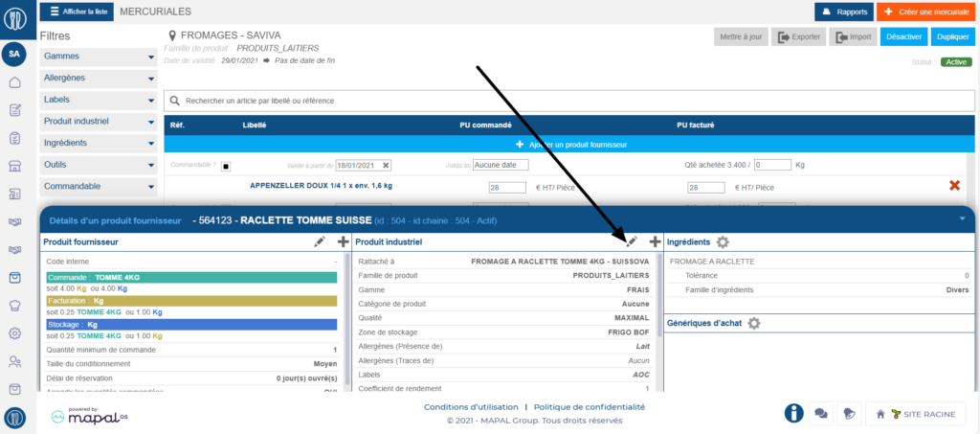Viewport: 980px width, 434px height.
Task: Open the chat bubbles icon in footer
Action: pyautogui.click(x=820, y=413)
